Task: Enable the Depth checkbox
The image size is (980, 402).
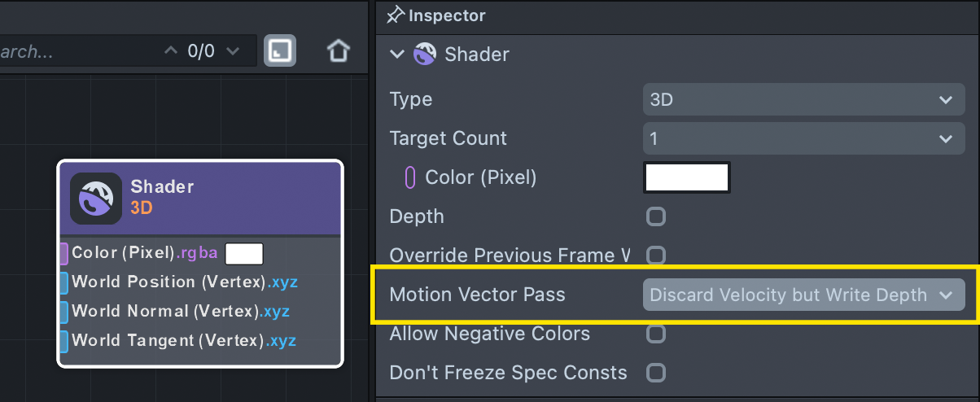Action: pos(655,216)
